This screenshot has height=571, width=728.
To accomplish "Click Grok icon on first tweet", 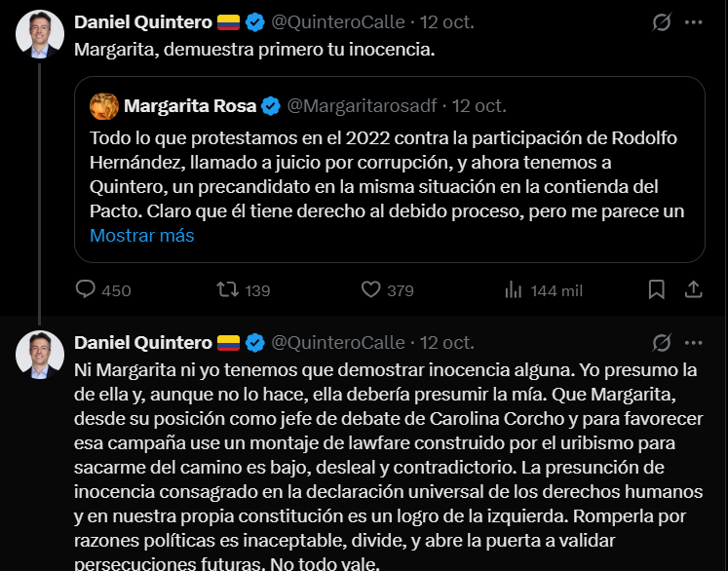I will pyautogui.click(x=662, y=22).
